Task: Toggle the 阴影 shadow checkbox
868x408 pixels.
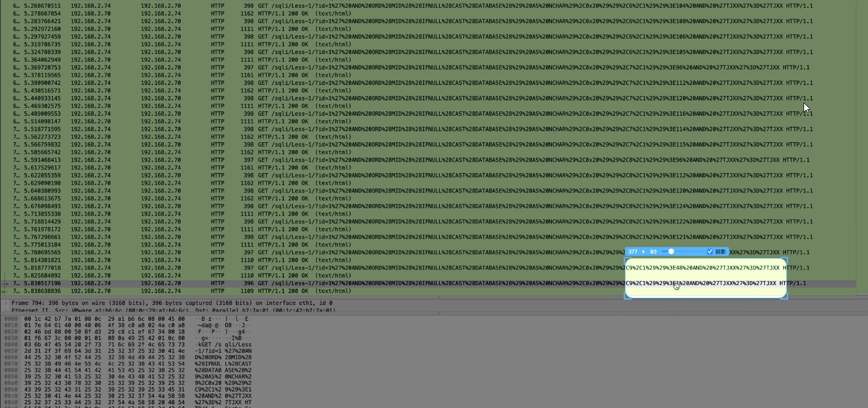Action: [x=710, y=251]
